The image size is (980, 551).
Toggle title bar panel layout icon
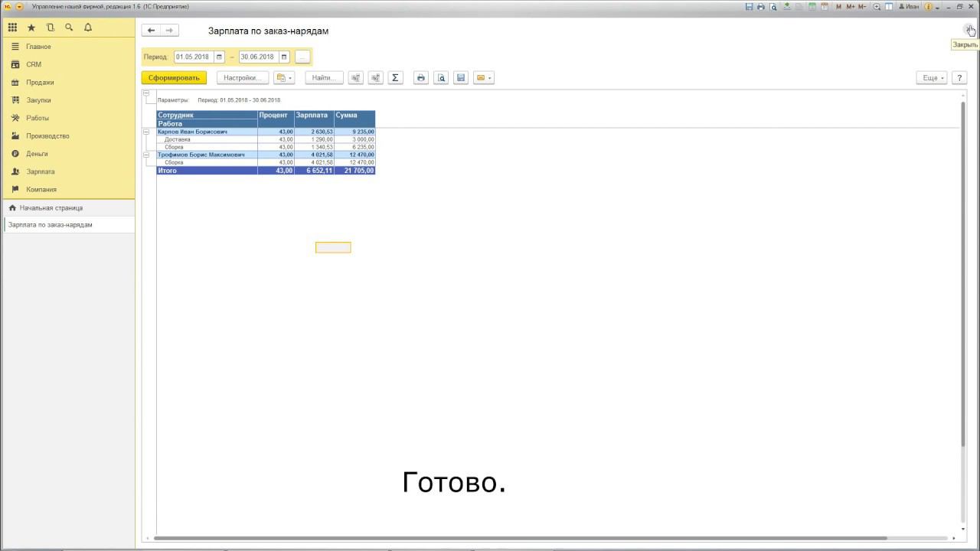(889, 6)
